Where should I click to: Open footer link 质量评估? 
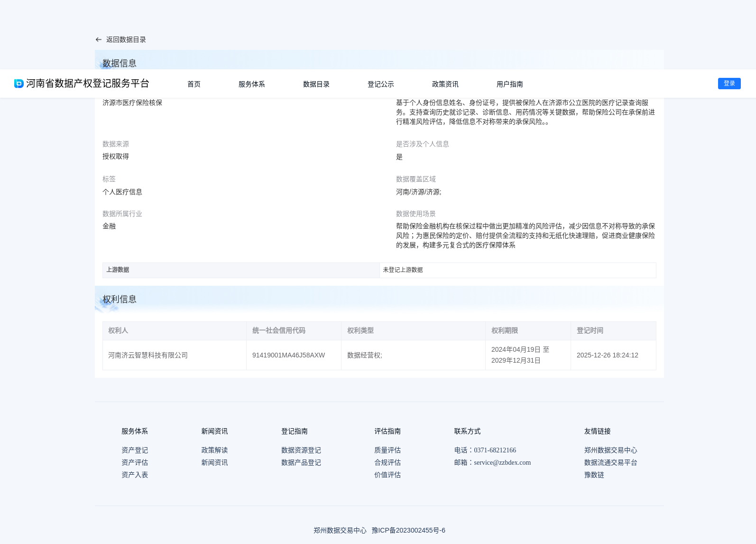pyautogui.click(x=387, y=450)
